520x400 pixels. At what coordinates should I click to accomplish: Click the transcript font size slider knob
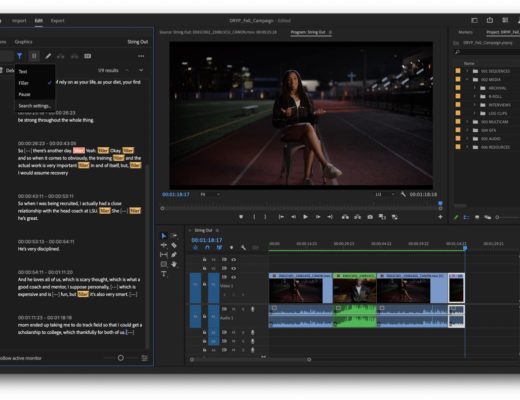coord(121,358)
